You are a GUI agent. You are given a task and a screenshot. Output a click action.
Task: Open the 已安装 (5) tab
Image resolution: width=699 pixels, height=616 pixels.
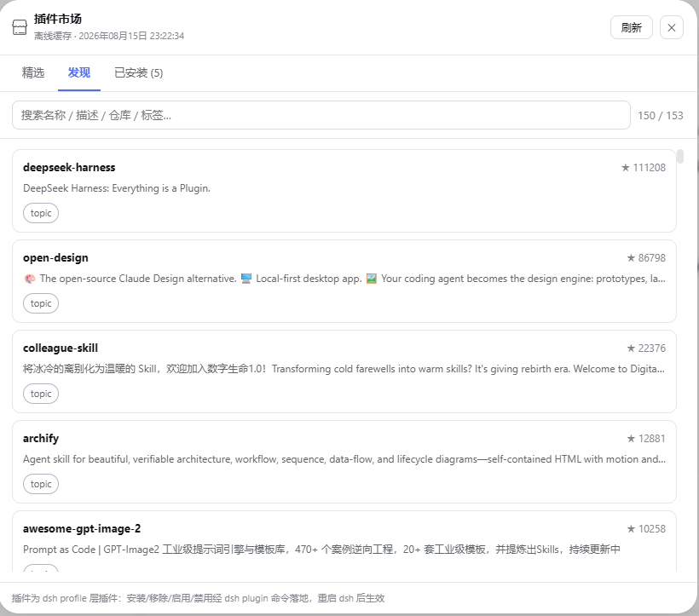coord(139,72)
